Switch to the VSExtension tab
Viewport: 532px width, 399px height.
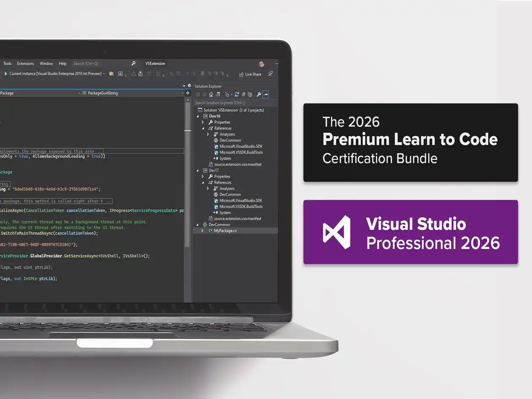pyautogui.click(x=155, y=63)
